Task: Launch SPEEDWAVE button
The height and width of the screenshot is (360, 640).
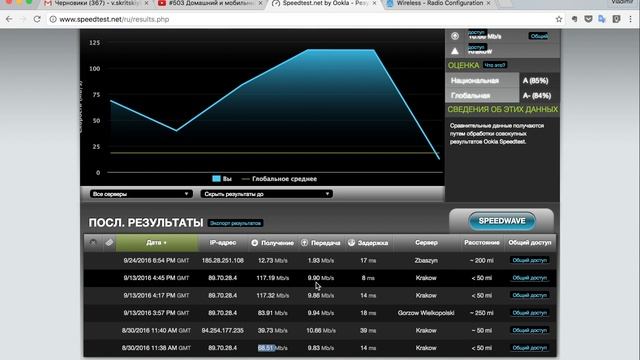Action: click(x=502, y=221)
